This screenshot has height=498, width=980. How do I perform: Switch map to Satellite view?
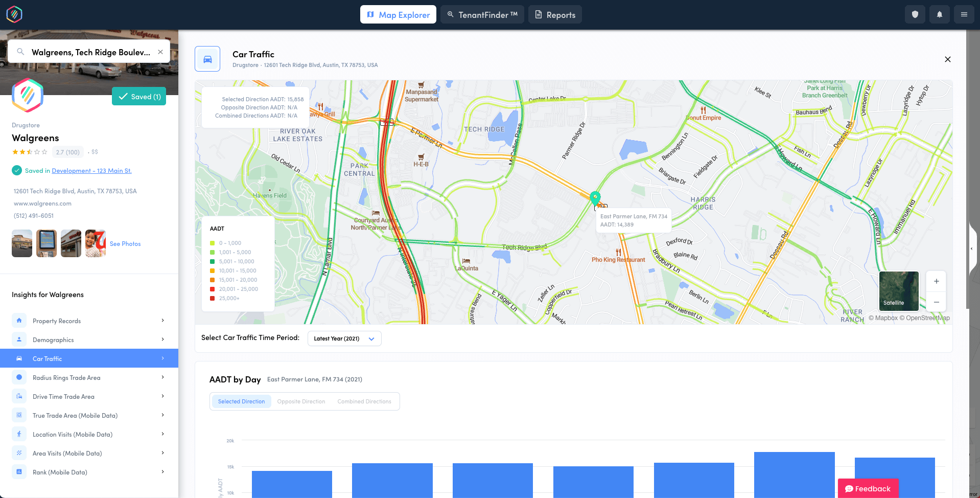(898, 290)
